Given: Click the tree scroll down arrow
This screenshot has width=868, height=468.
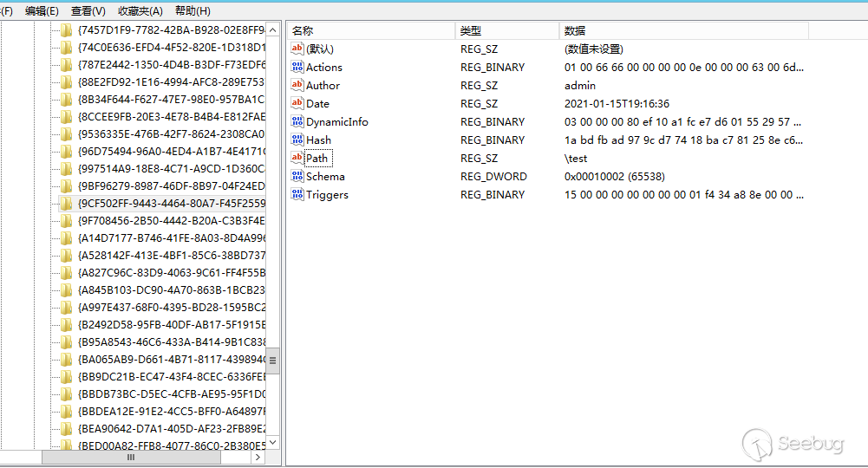Looking at the screenshot, I should 273,443.
